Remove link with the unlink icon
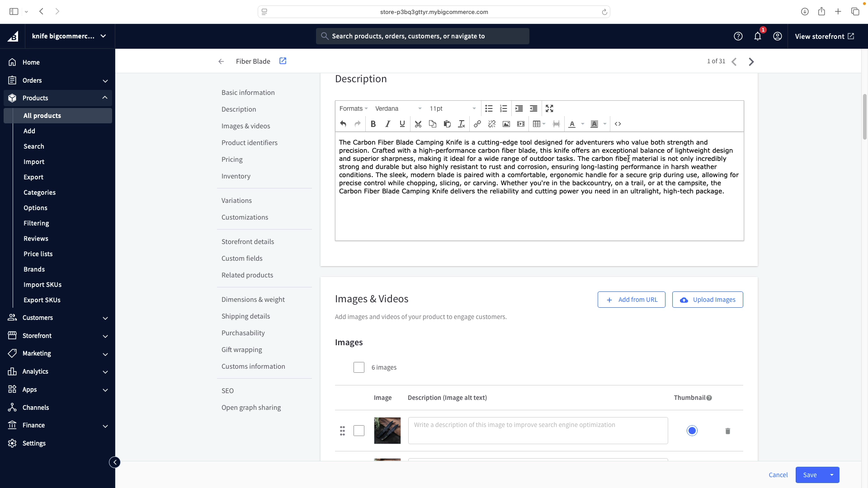This screenshot has width=868, height=488. [492, 124]
